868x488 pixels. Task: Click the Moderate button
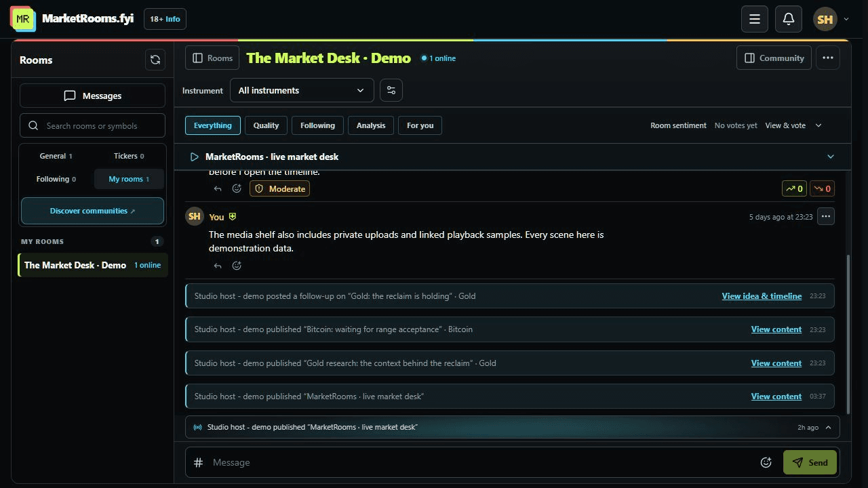pos(279,189)
